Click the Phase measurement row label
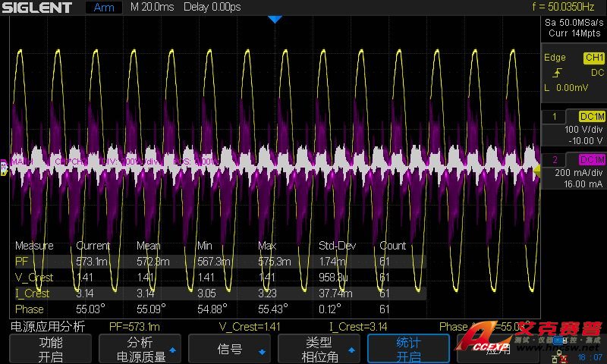Screen dimensions: 607x364 point(29,309)
